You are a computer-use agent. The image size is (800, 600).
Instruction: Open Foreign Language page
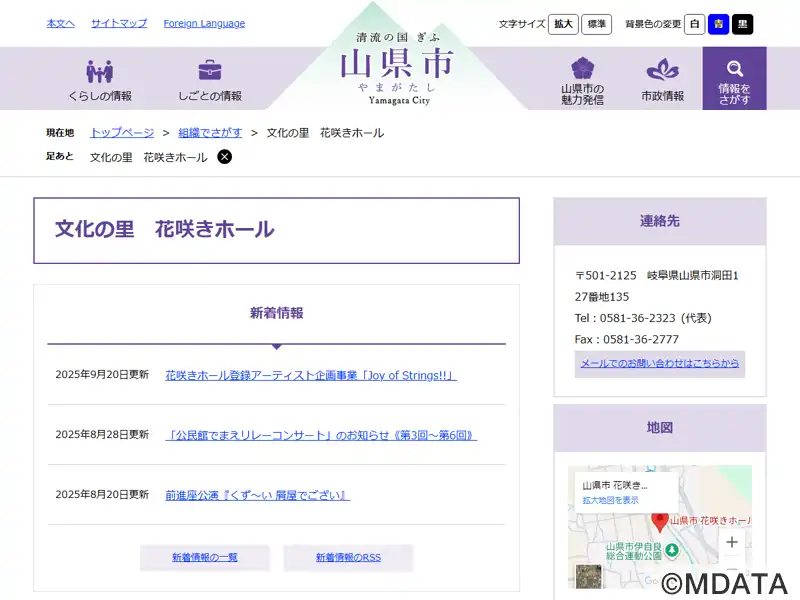[x=204, y=23]
